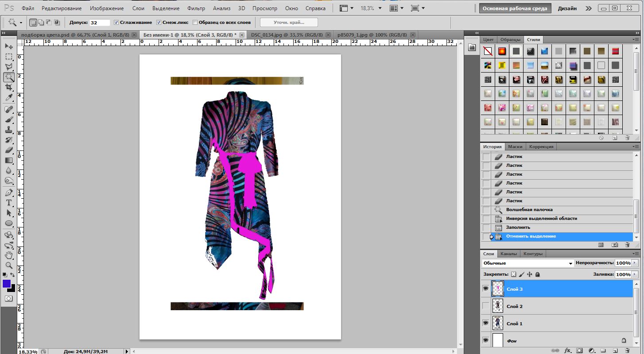Select the Zoom tool in toolbox
This screenshot has width=644, height=354.
pos(9,265)
